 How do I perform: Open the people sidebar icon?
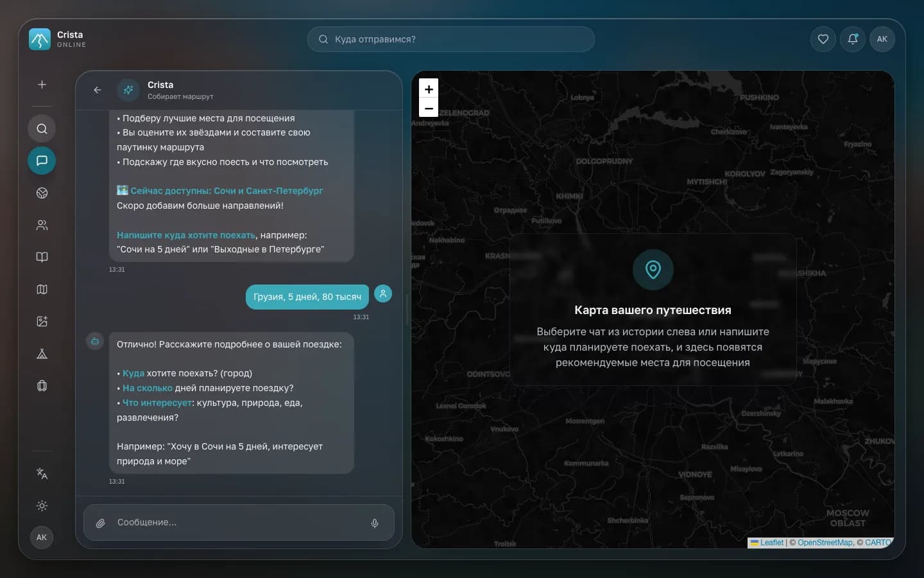pos(42,225)
